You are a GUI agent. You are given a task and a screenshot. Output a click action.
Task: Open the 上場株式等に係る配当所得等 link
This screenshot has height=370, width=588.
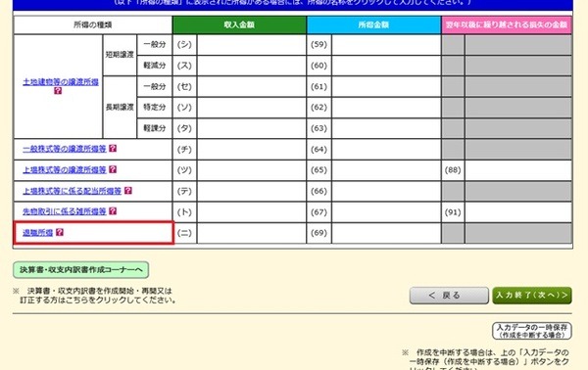pyautogui.click(x=72, y=191)
